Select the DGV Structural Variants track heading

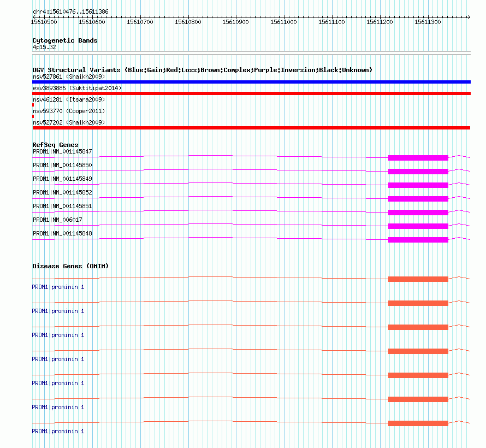(x=202, y=70)
